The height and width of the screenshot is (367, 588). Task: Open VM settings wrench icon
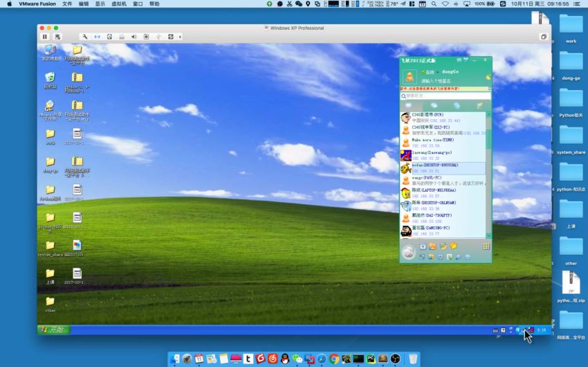(85, 37)
